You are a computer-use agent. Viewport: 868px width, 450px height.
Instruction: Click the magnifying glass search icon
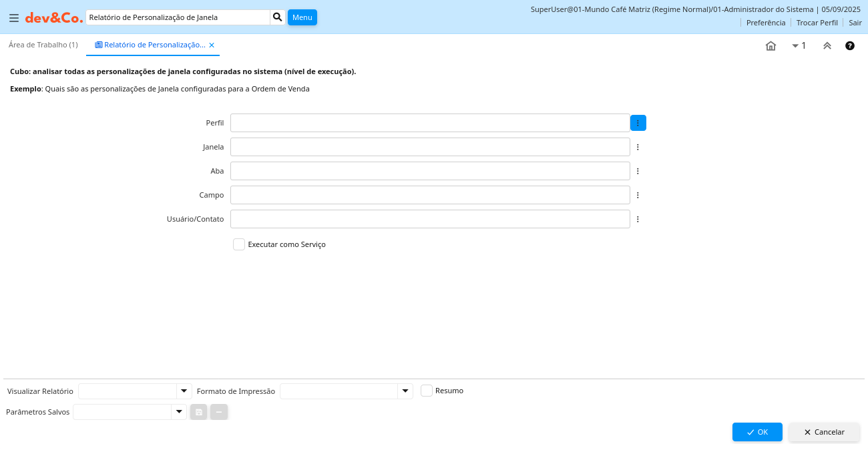[278, 17]
